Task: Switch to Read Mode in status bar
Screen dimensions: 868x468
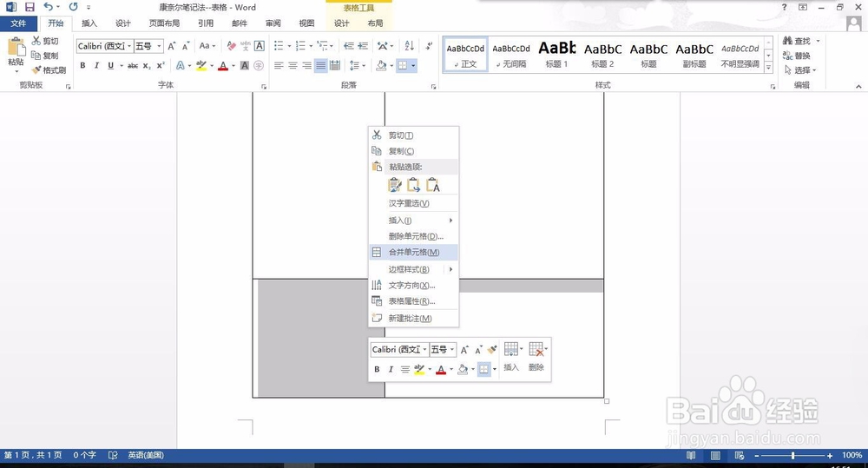Action: click(691, 455)
